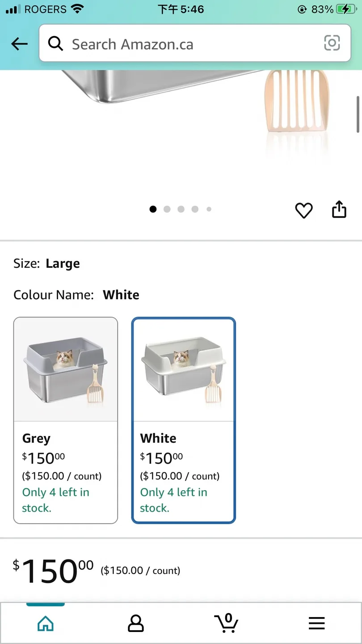Screen dimensions: 362x644
Task: Open your account profile icon
Action: point(136,623)
